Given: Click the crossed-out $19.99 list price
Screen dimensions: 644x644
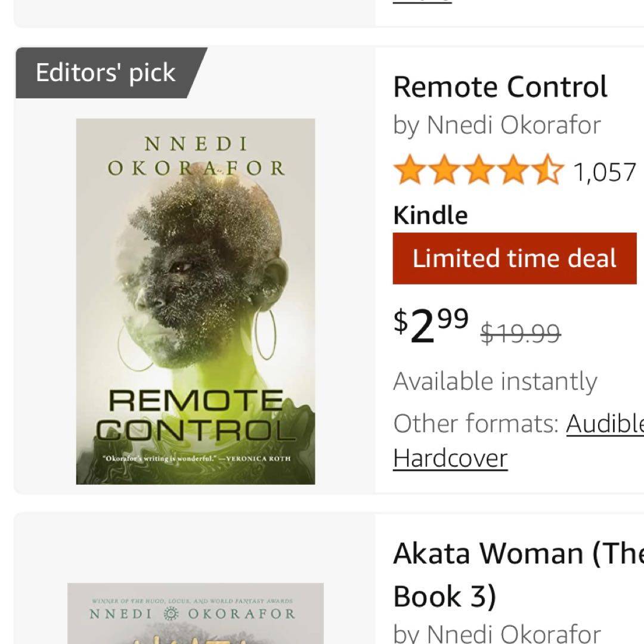Looking at the screenshot, I should point(521,333).
